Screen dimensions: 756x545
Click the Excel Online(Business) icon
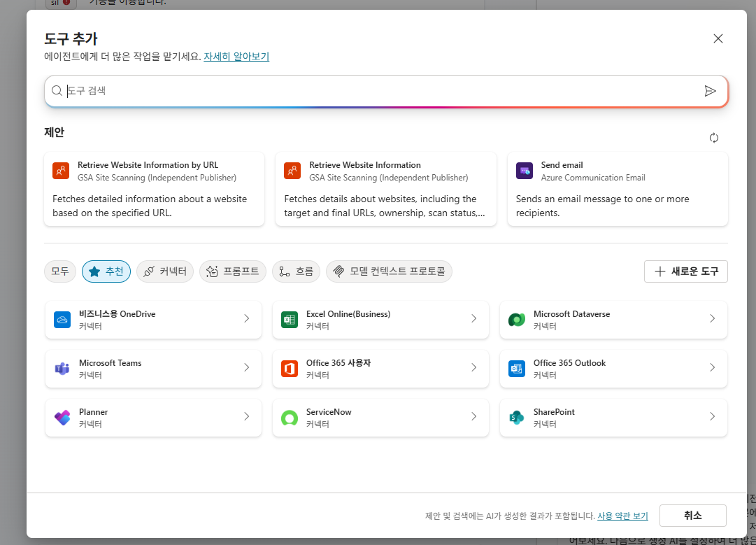point(290,320)
